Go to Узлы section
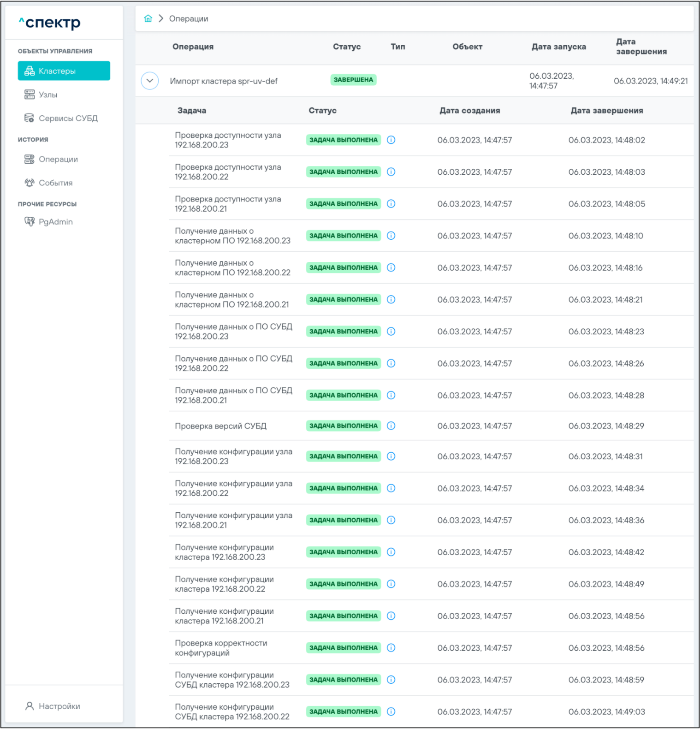The image size is (700, 729). [48, 95]
